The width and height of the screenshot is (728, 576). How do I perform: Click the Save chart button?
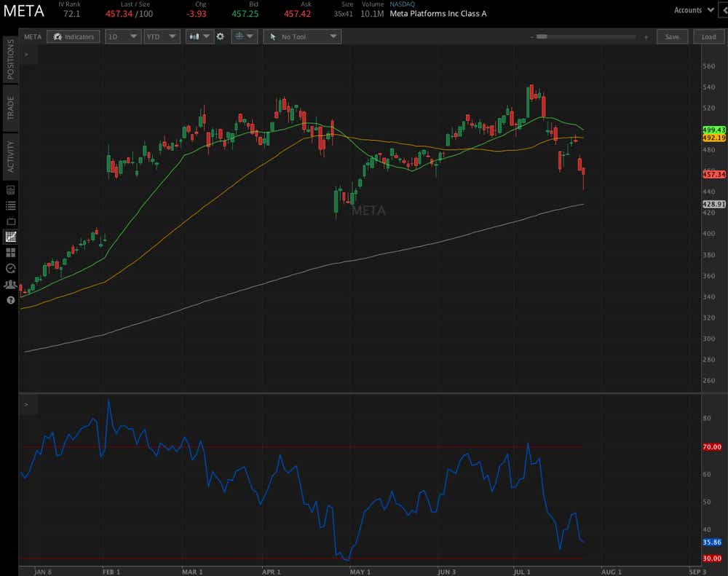pyautogui.click(x=672, y=36)
